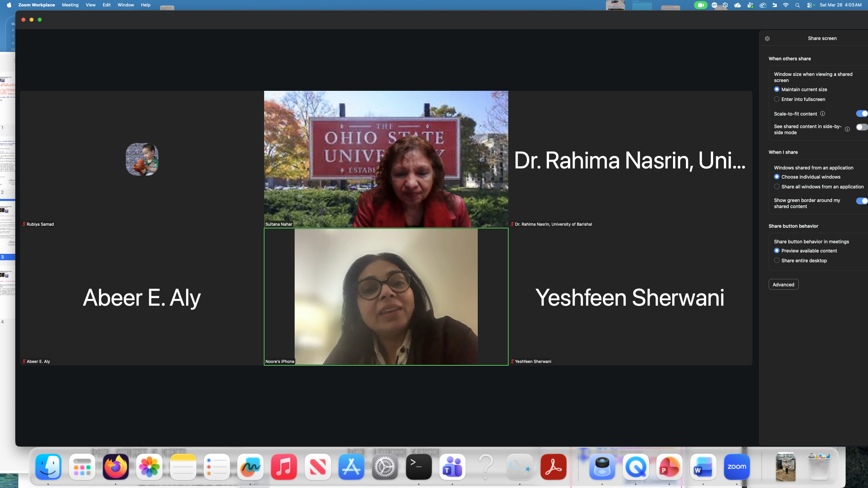Image resolution: width=868 pixels, height=488 pixels.
Task: Open the Spotlight search icon in the menu bar
Action: point(797,5)
